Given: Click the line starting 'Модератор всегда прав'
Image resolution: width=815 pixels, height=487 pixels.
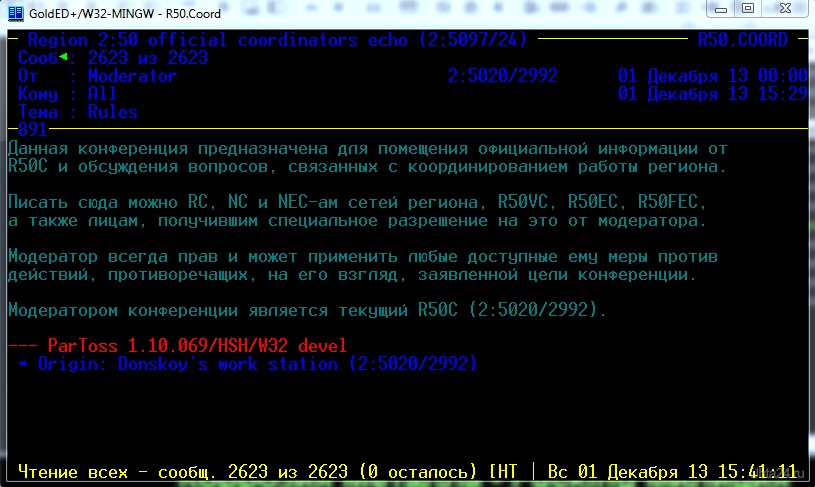Looking at the screenshot, I should coord(363,257).
